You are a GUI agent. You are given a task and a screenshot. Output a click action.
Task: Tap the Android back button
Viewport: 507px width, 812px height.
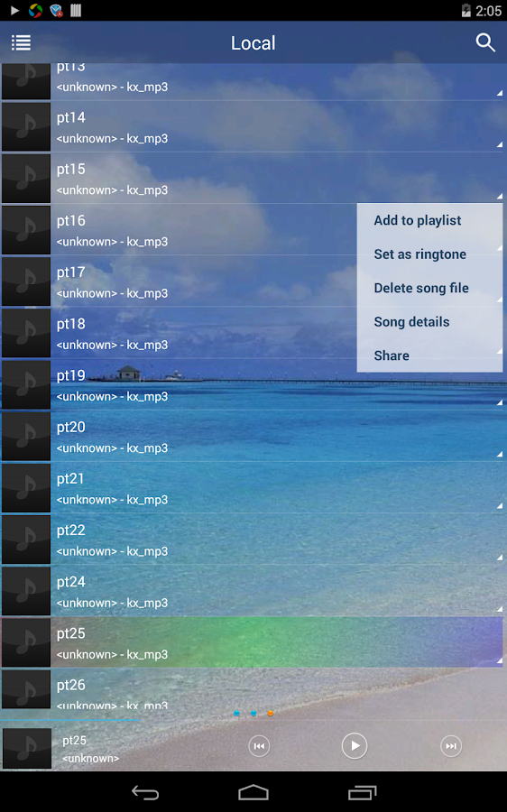click(x=145, y=792)
